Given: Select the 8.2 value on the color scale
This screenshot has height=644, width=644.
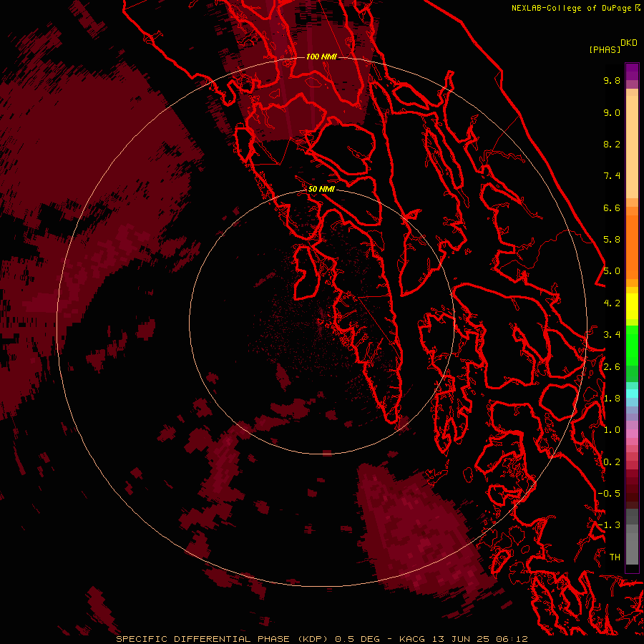Looking at the screenshot, I should [612, 144].
